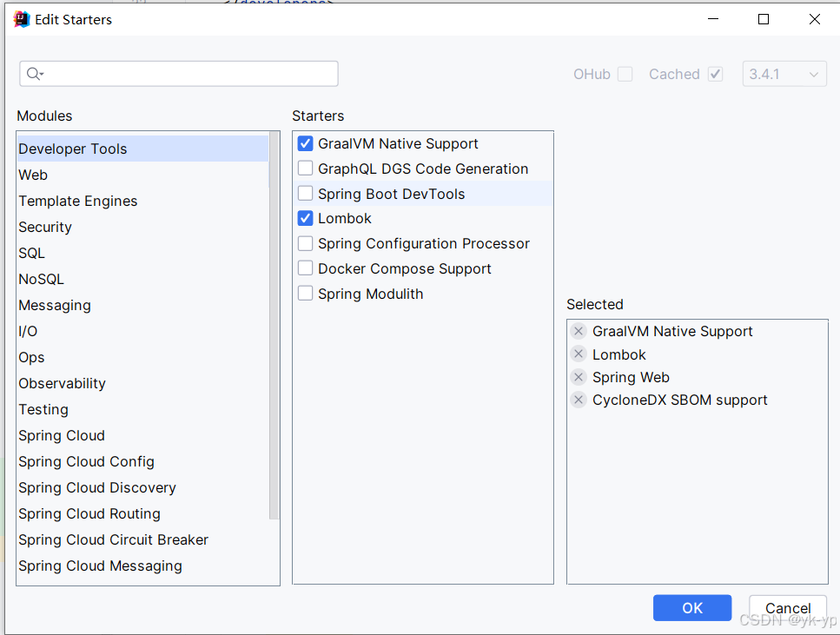
Task: Uncheck GraalVM Native Support starter
Action: (x=306, y=143)
